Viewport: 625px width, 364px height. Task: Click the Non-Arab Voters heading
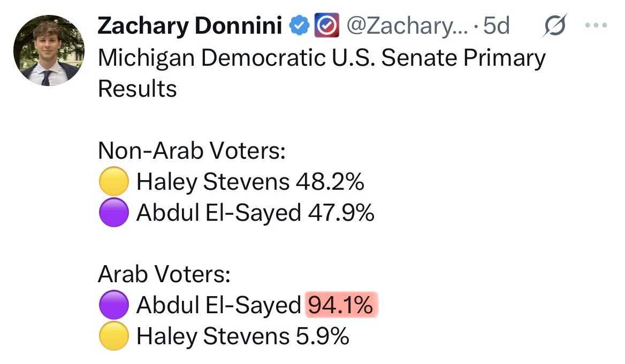coord(192,151)
